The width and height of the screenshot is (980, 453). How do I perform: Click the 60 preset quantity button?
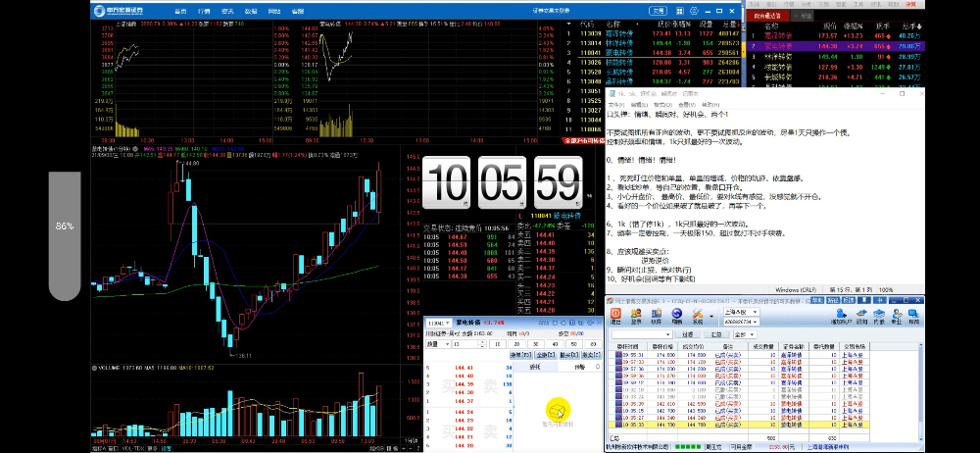tap(593, 344)
